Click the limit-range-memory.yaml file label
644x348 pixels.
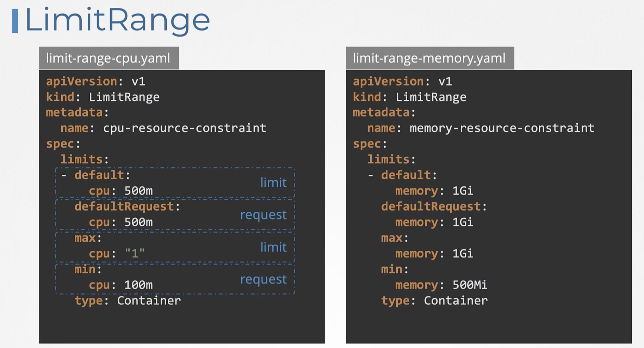430,58
